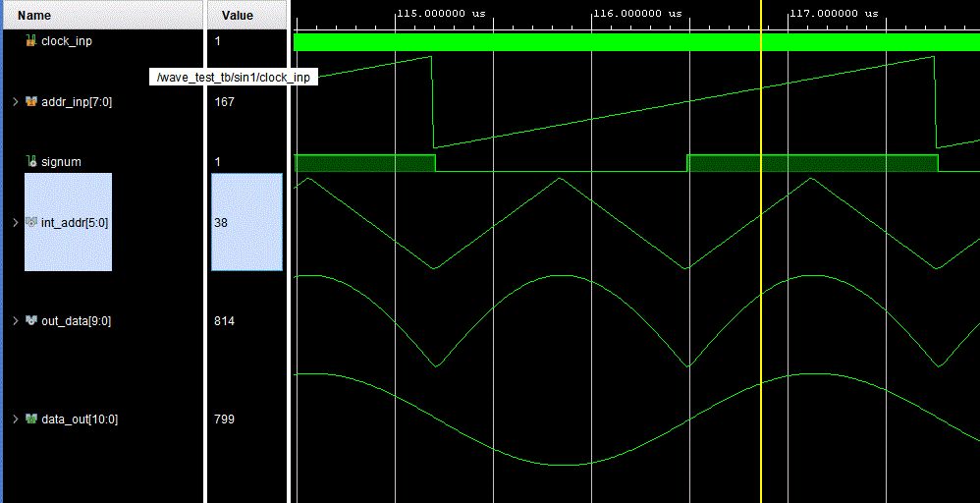The image size is (980, 503).
Task: Click the 116.000000 us ruler label
Action: pyautogui.click(x=638, y=13)
